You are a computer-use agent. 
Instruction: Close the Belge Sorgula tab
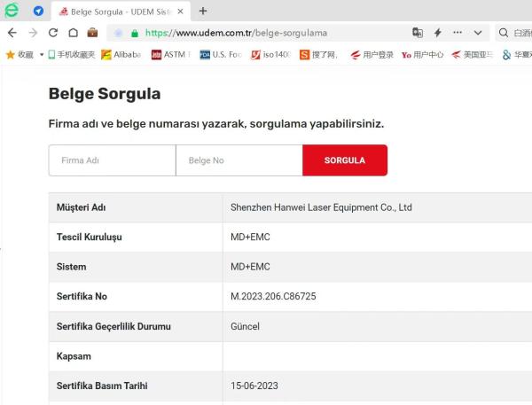181,12
